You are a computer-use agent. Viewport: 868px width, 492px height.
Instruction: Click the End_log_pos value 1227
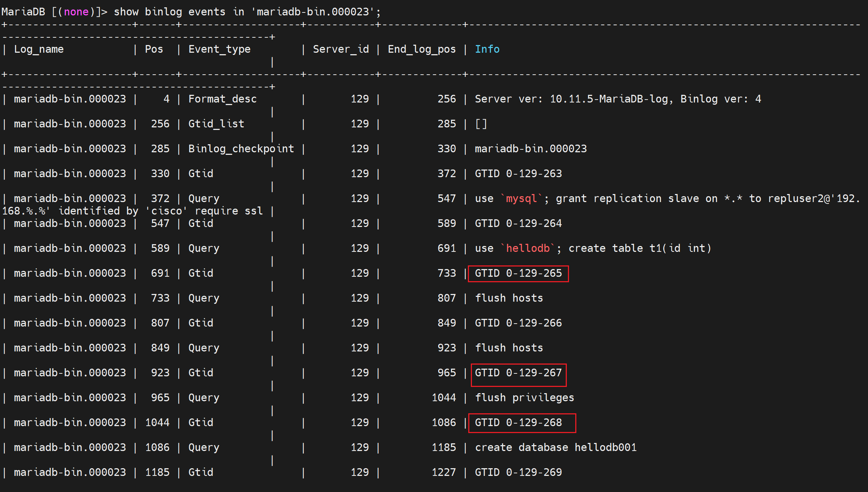tap(444, 473)
